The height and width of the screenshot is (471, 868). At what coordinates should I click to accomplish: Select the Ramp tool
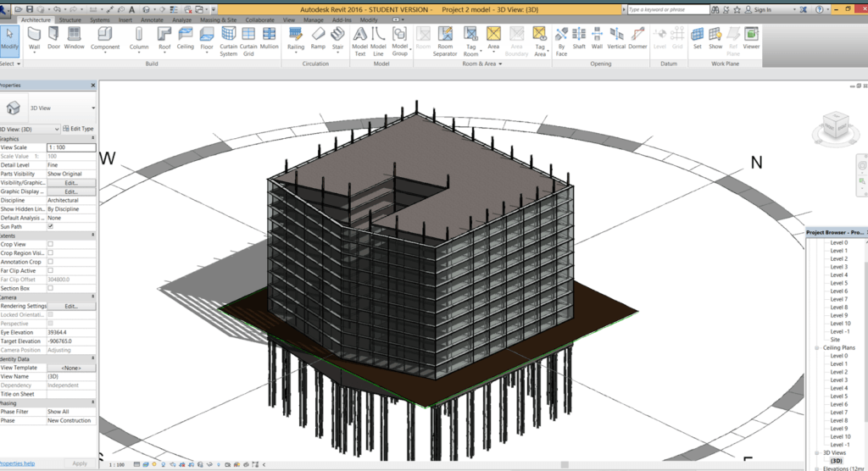(318, 39)
